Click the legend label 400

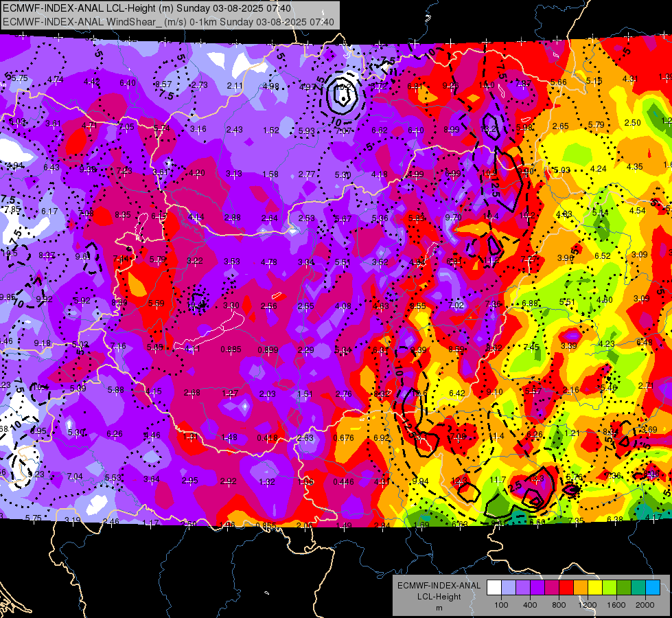pos(530,605)
